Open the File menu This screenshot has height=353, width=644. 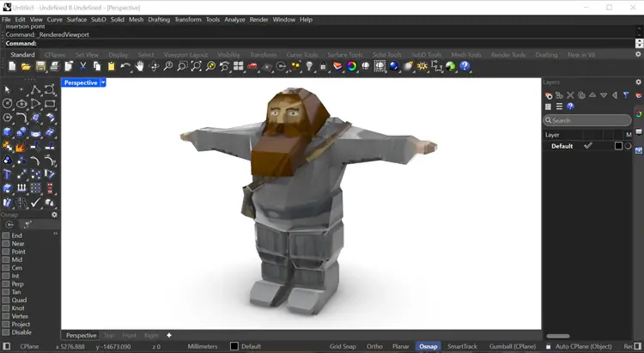tap(6, 19)
